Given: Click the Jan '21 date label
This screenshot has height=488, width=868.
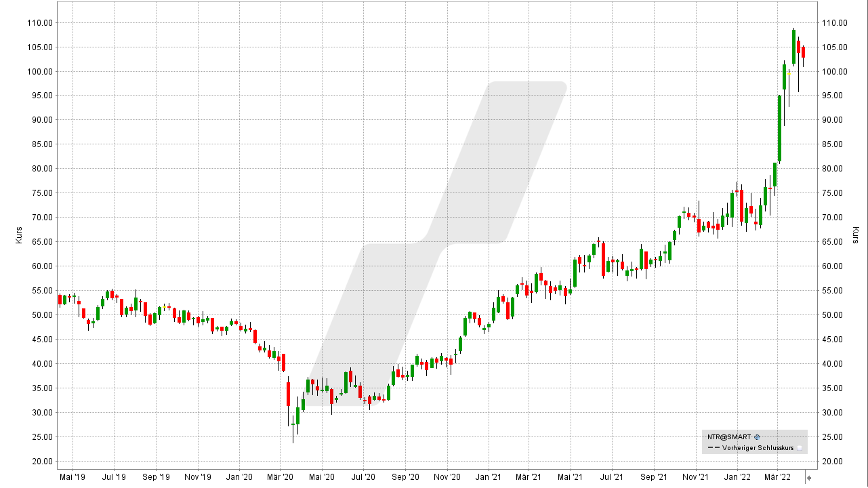Looking at the screenshot, I should pos(489,477).
